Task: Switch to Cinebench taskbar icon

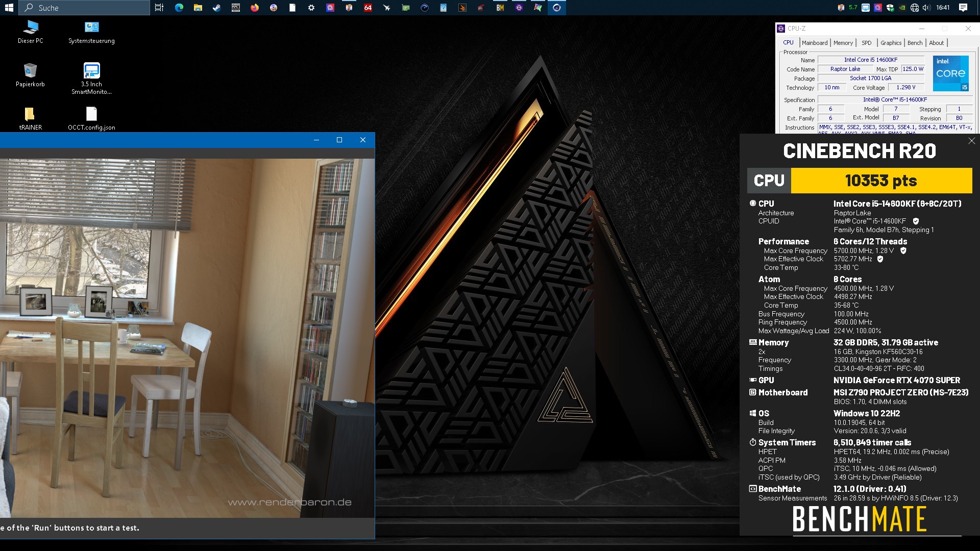Action: [557, 8]
